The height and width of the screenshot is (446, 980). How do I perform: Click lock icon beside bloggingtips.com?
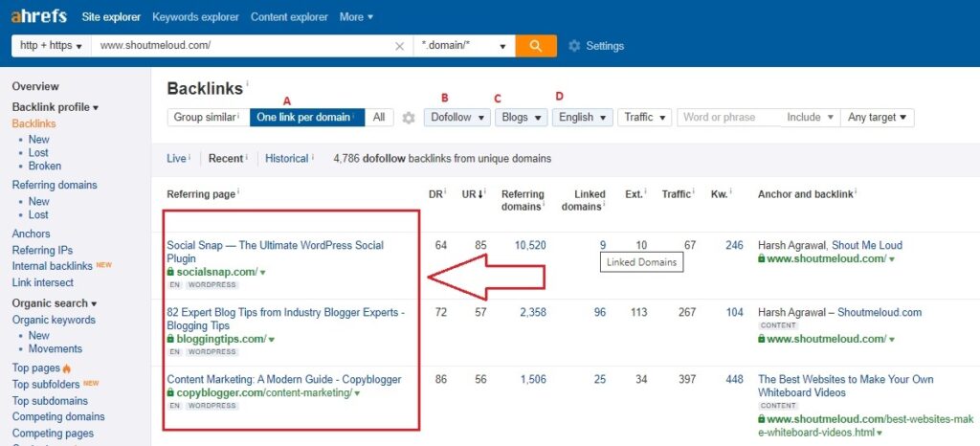(170, 339)
